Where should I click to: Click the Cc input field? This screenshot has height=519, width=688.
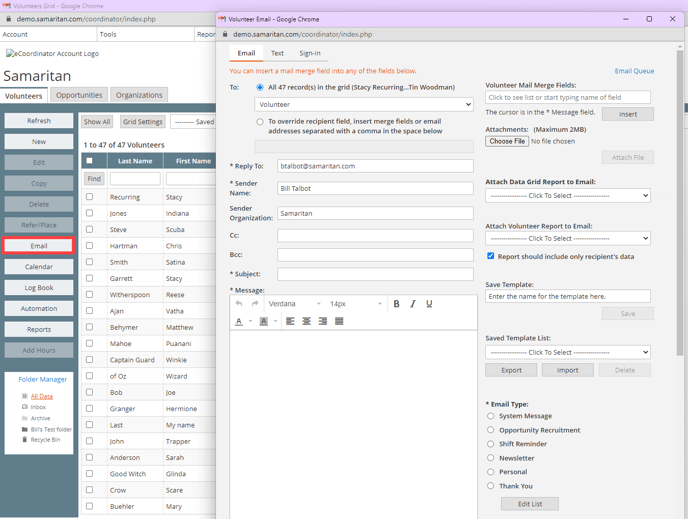[375, 236]
